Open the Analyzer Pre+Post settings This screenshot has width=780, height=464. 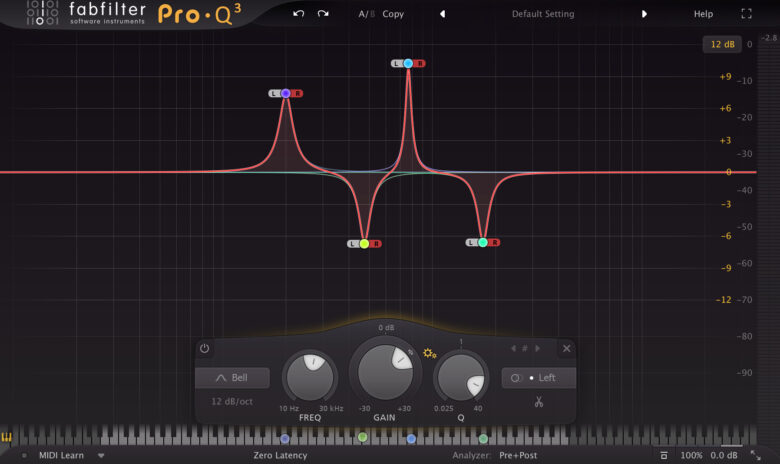(518, 455)
